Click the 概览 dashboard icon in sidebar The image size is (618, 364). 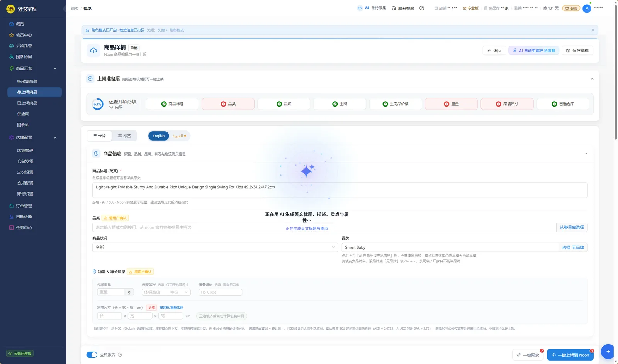point(11,24)
